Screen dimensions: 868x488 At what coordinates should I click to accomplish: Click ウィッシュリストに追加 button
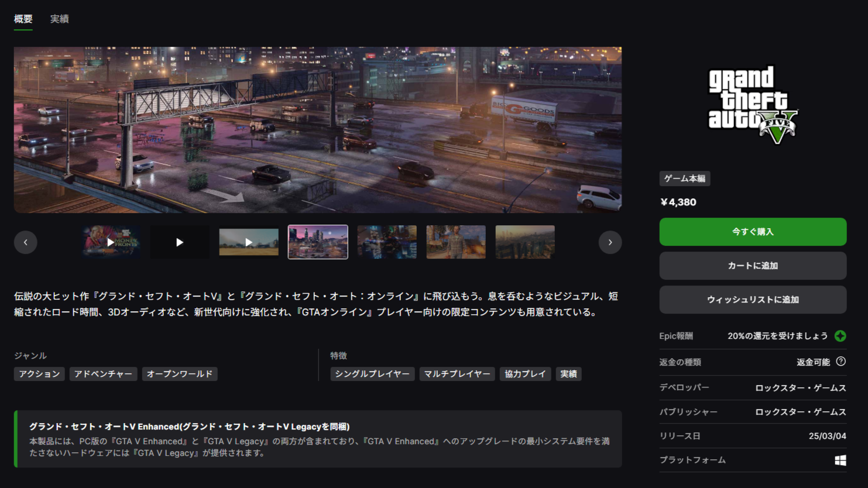click(x=753, y=300)
